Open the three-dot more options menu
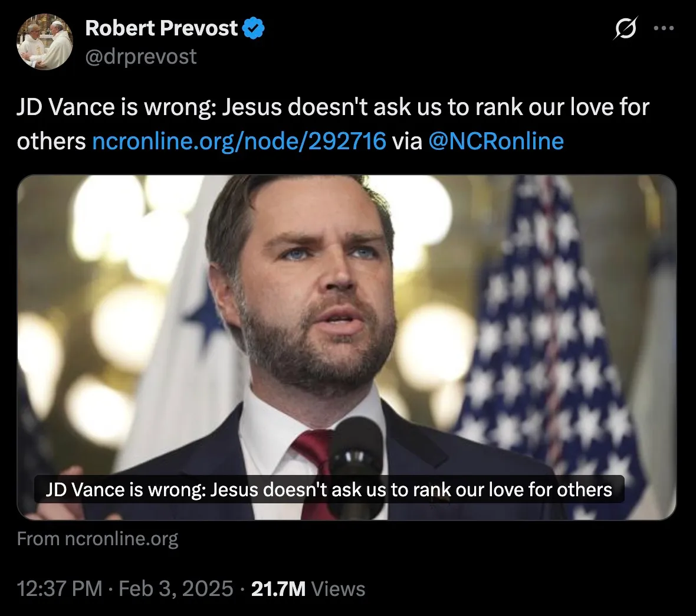The width and height of the screenshot is (696, 616). 664,28
